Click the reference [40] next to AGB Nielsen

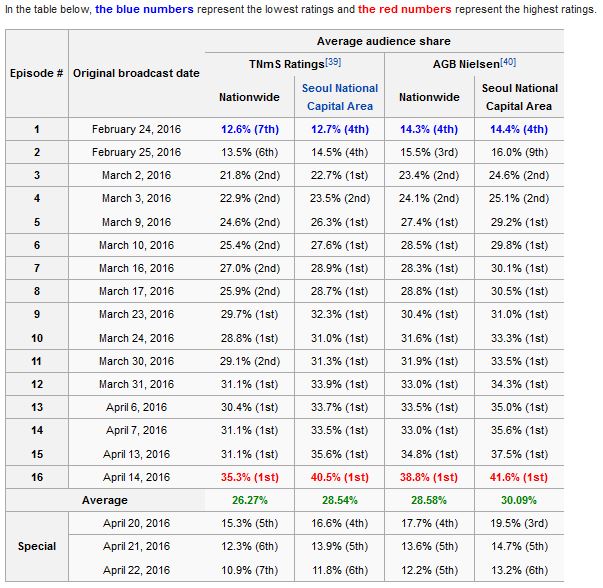[509, 62]
